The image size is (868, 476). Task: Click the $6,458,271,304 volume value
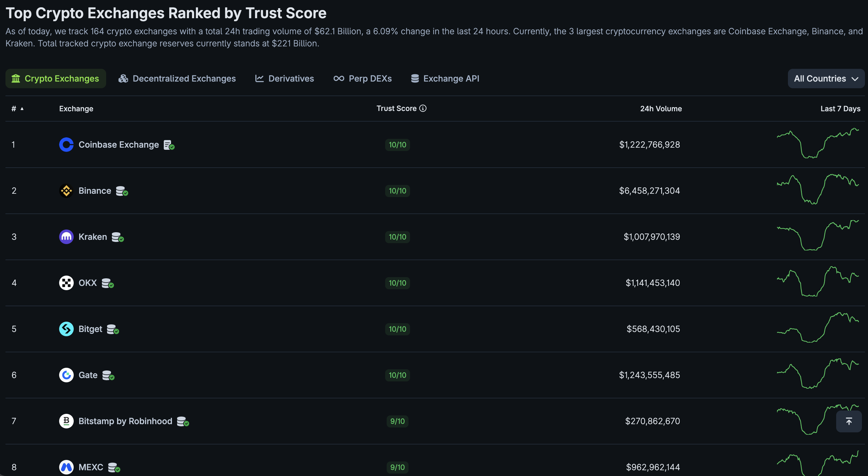[x=649, y=191]
